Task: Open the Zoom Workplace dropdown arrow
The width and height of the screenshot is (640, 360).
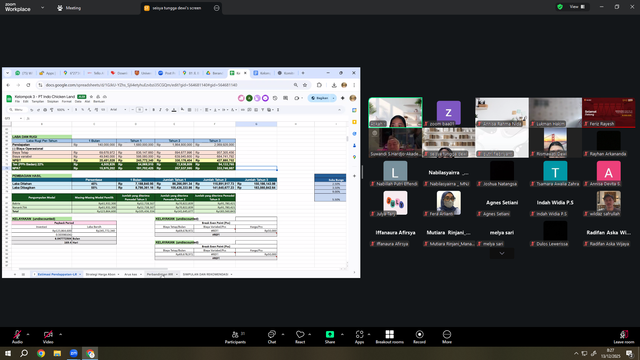Action: (x=42, y=7)
